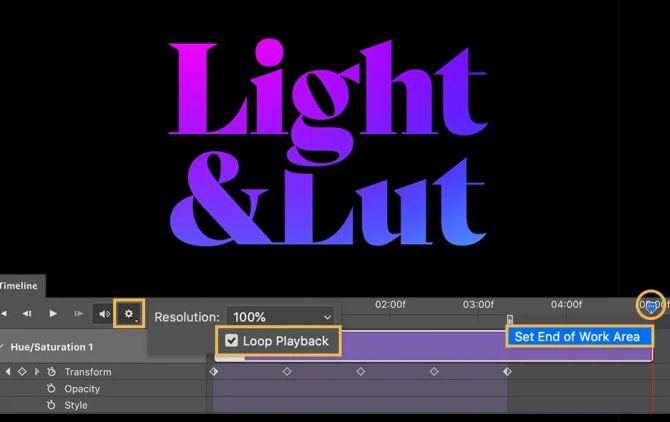Add a Transform keyframe at the playhead
Image resolution: width=670 pixels, height=422 pixels.
click(x=22, y=372)
